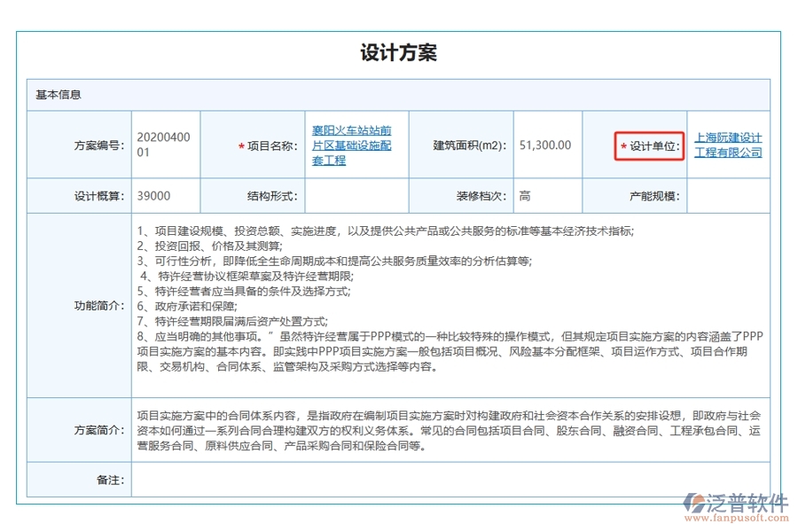798x532 pixels.
Task: Click the 泛普软件 logo icon
Action: click(x=694, y=502)
